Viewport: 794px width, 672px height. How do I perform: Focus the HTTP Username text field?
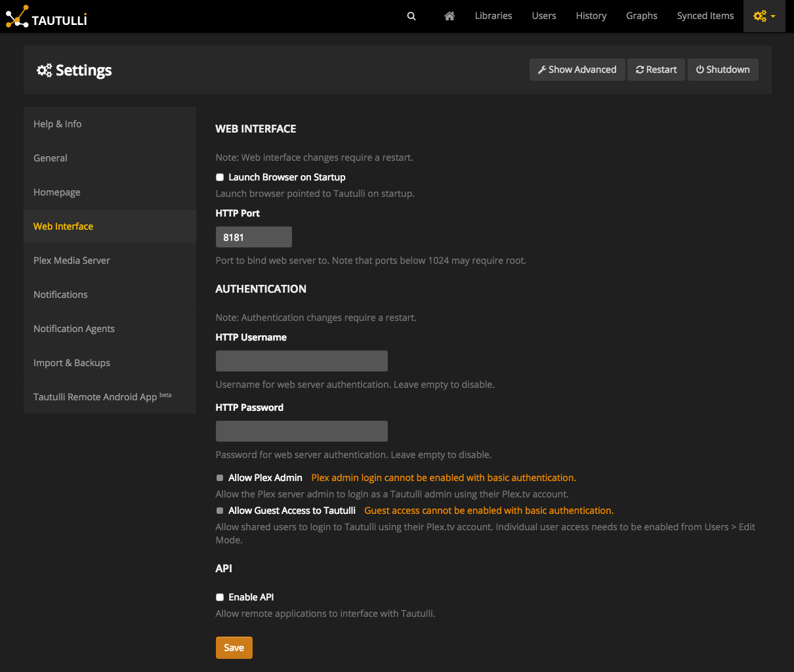pyautogui.click(x=301, y=361)
